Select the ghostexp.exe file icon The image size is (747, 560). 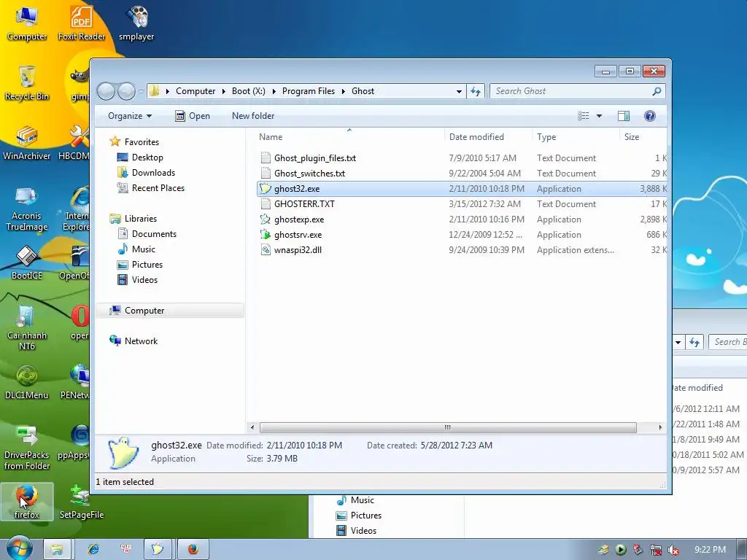pos(266,219)
